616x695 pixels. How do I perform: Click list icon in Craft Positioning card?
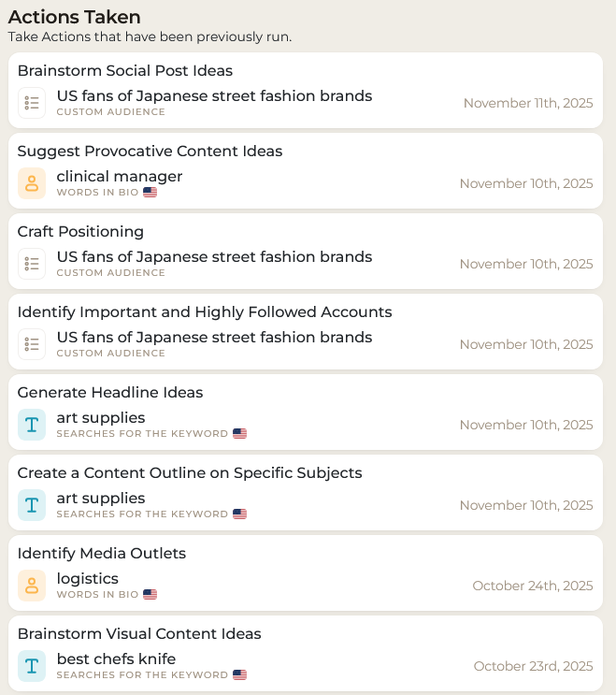pos(32,264)
